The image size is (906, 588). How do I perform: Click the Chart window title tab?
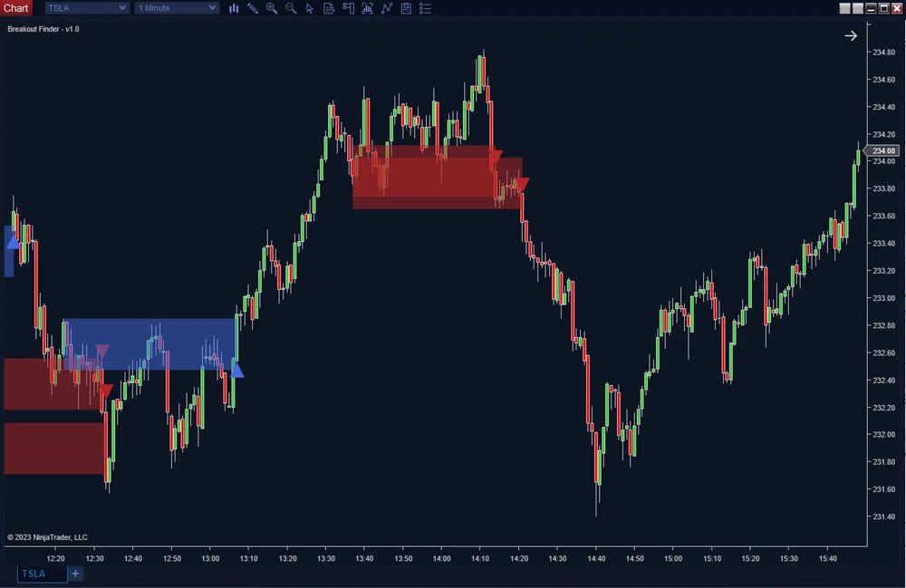coord(15,7)
